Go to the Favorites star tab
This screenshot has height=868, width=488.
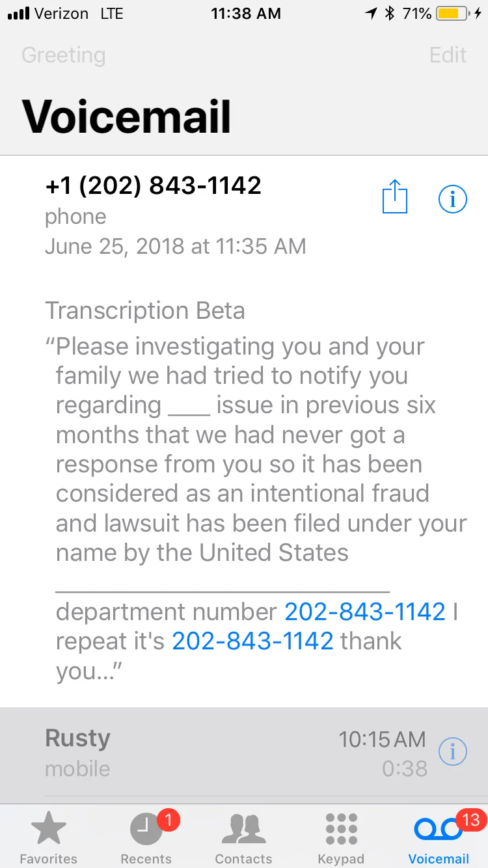click(x=49, y=838)
